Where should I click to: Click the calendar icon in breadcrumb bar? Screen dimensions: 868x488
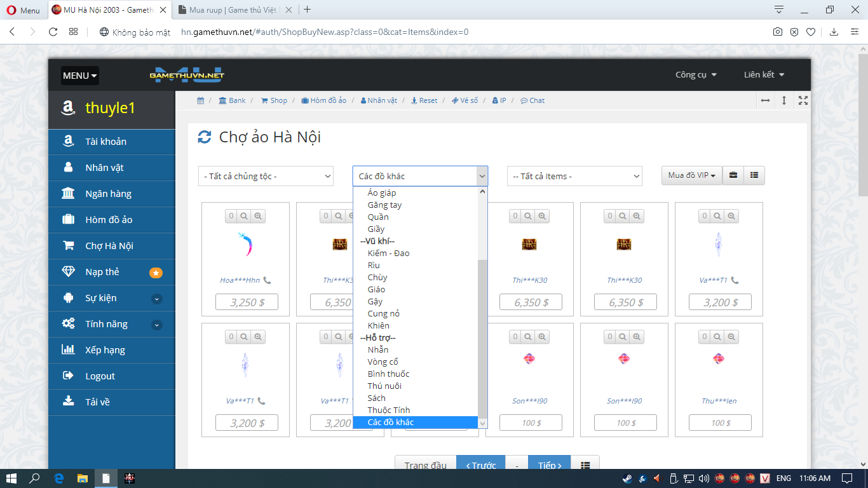[x=201, y=100]
